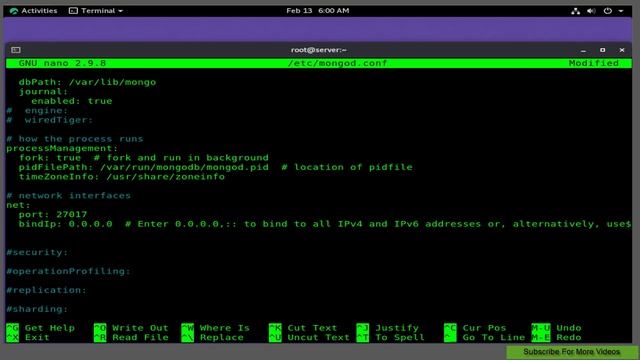
Task: Click the ^X Exit shortcut
Action: coord(28,338)
